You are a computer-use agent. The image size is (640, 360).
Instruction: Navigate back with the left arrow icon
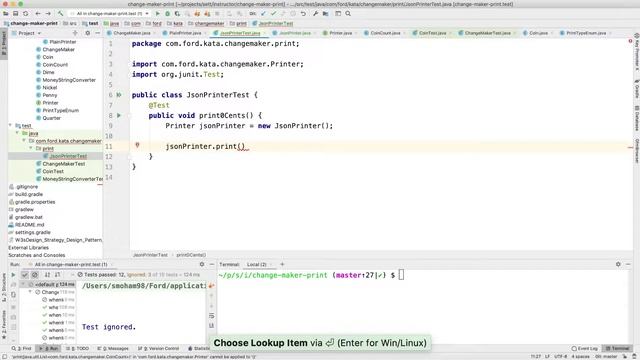38,13
